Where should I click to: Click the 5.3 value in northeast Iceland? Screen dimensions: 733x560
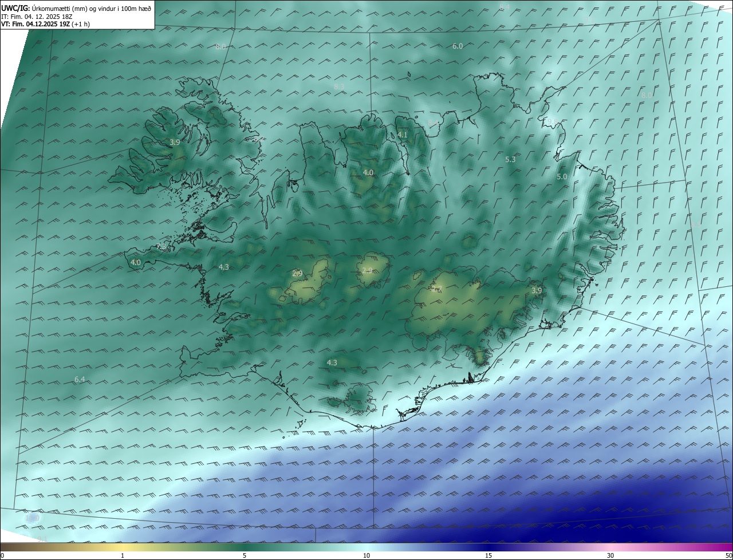coord(510,159)
